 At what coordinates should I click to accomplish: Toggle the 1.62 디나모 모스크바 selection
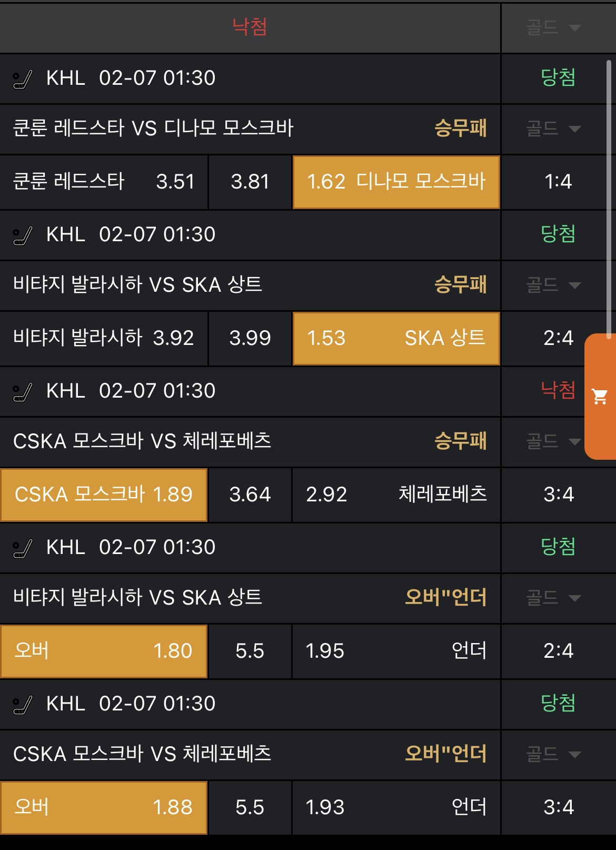pos(396,182)
